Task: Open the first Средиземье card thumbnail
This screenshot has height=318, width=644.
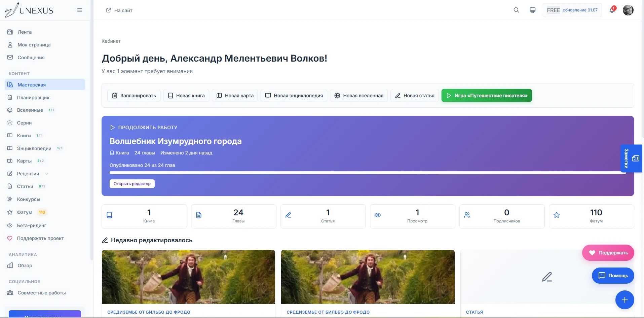Action: point(188,277)
